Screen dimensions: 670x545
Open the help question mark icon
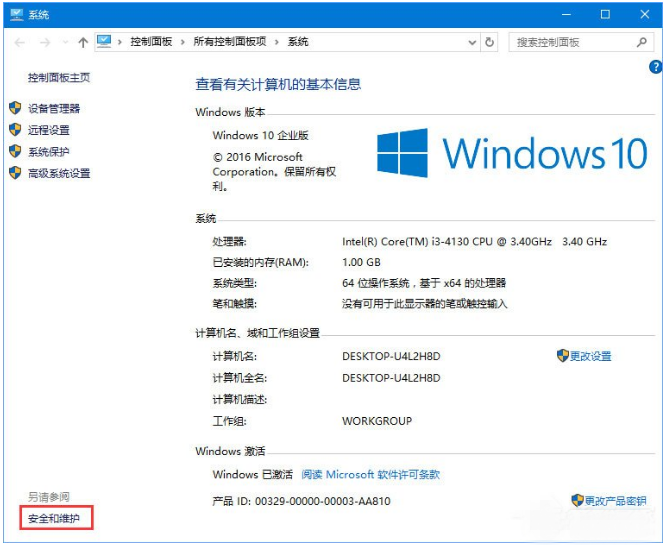pyautogui.click(x=656, y=67)
